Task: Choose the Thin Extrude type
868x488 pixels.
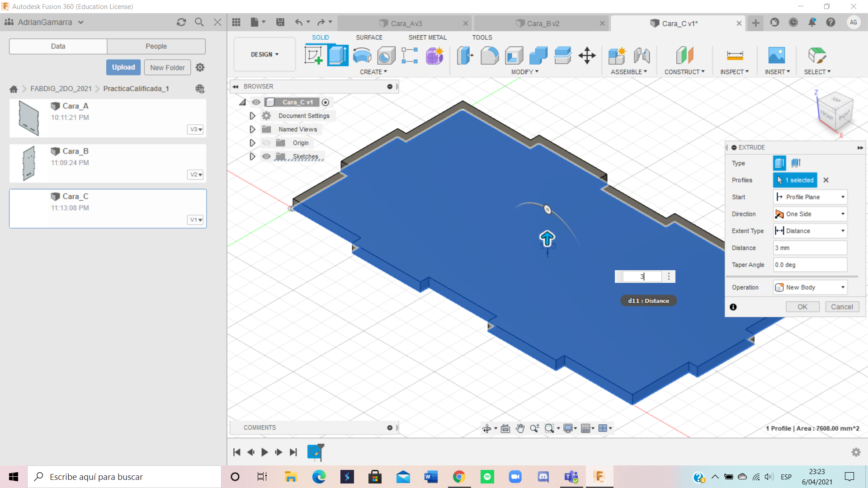Action: [x=796, y=163]
